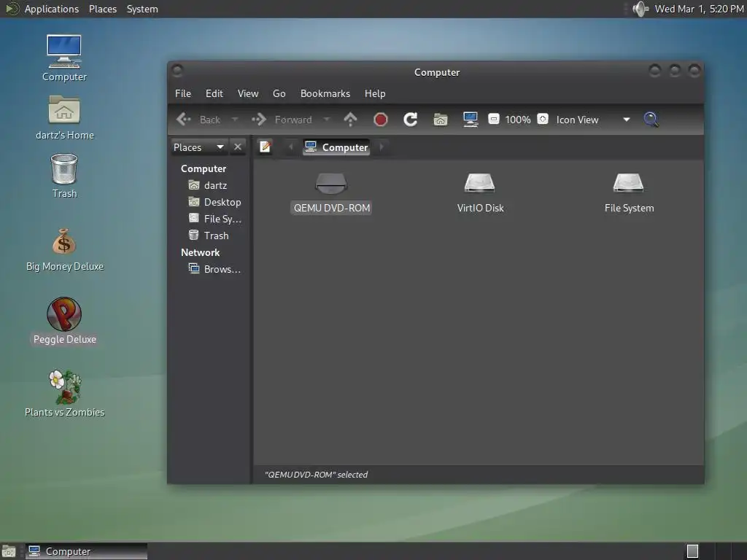Screen dimensions: 747x560
Task: Select the dartz's Home desktop icon
Action: tap(64, 117)
